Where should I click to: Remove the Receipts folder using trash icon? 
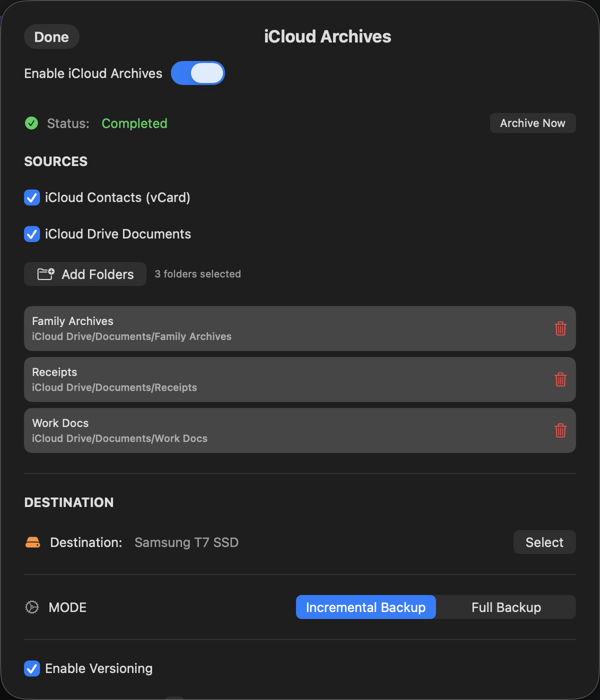560,379
